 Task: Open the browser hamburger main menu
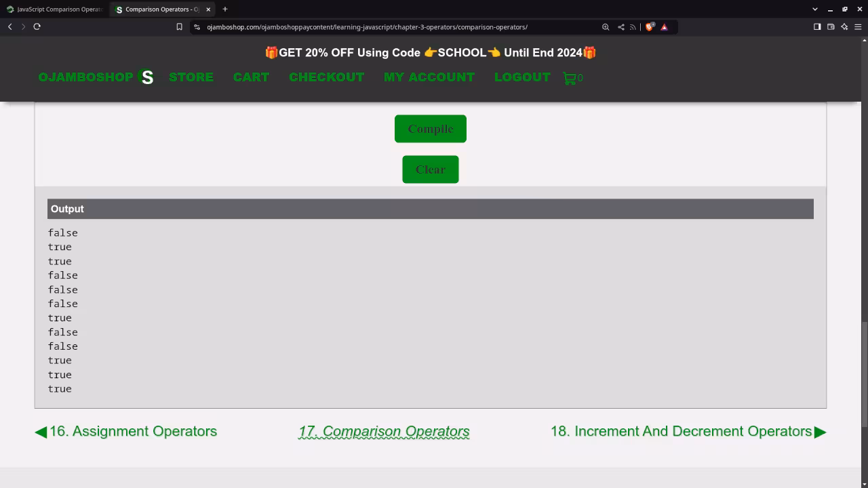(858, 27)
